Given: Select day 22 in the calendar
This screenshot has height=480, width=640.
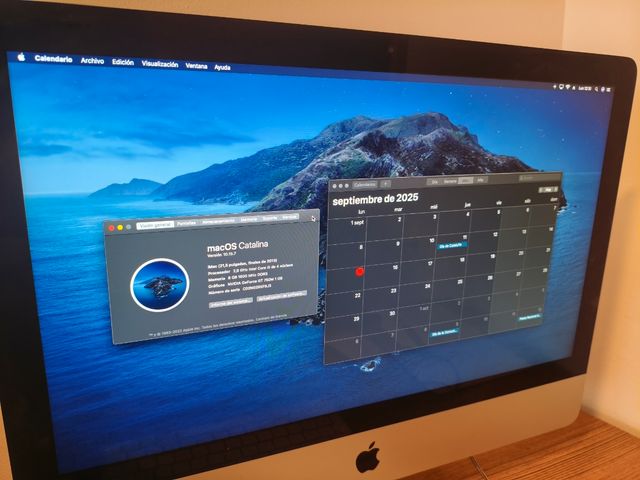Looking at the screenshot, I should point(345,304).
